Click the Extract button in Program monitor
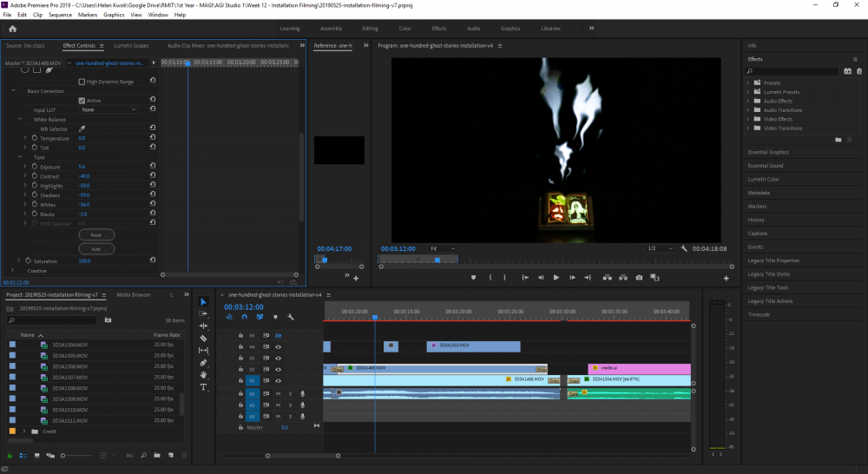 coord(623,278)
